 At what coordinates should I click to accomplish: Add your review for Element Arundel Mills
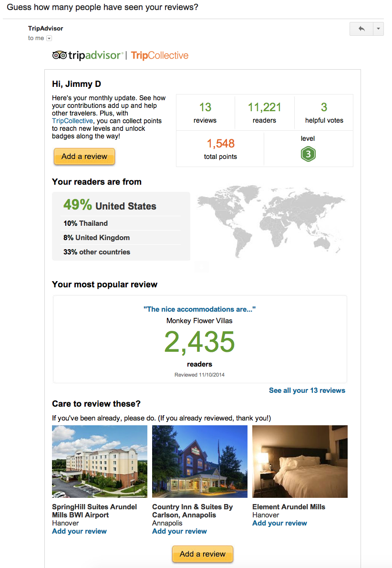tap(279, 523)
